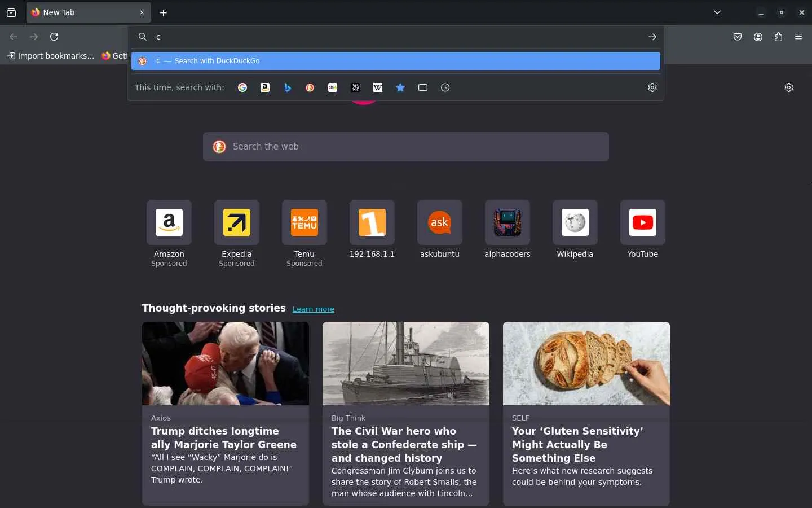This screenshot has width=812, height=508.
Task: Open the 'Gluten Sensitivity' story headline
Action: [x=577, y=445]
